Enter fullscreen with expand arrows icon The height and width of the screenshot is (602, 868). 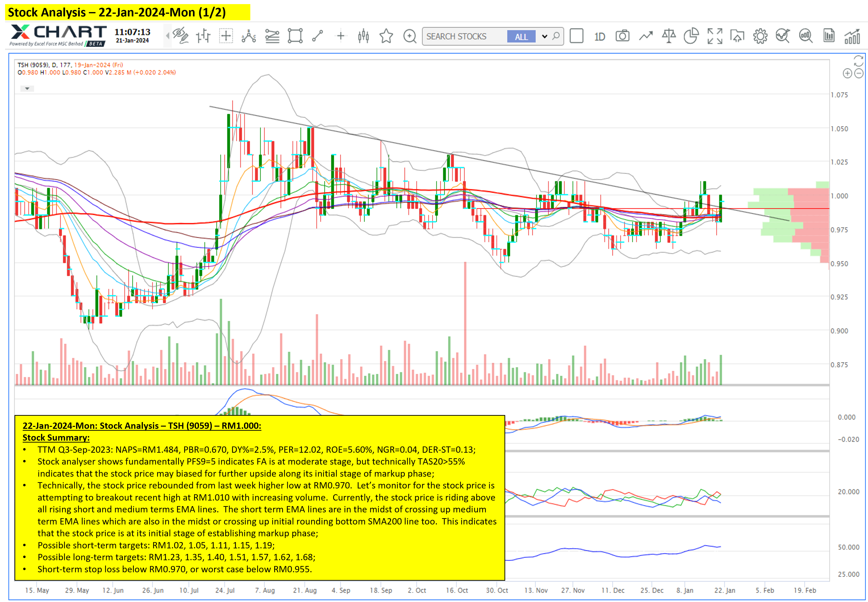pyautogui.click(x=714, y=36)
